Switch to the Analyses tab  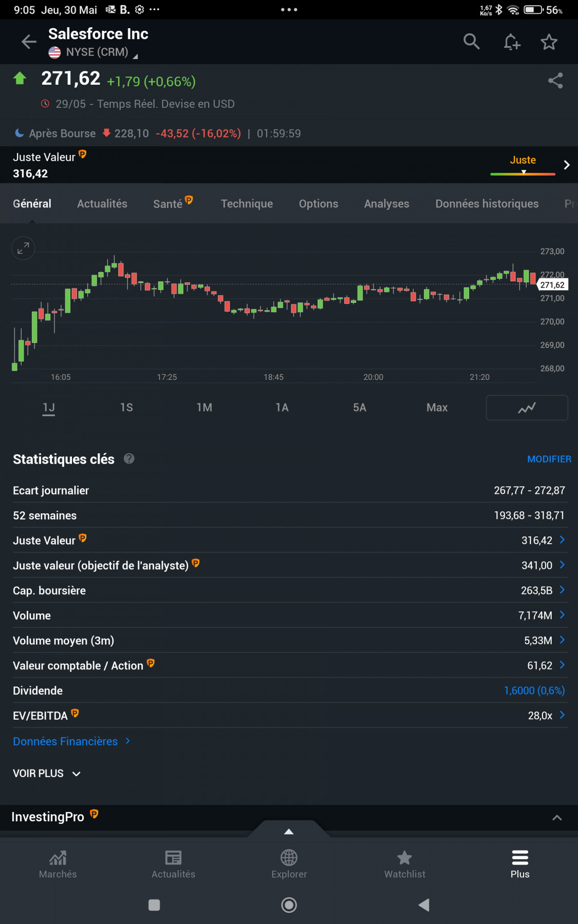pos(387,204)
